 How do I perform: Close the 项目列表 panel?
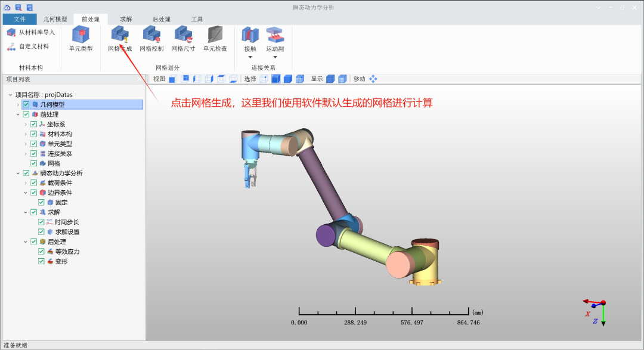click(140, 79)
